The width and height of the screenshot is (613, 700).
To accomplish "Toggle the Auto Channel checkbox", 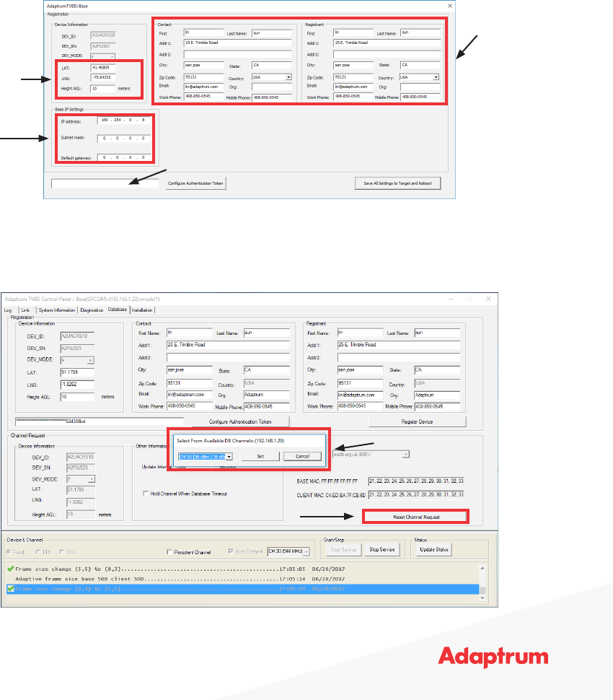I will click(231, 552).
